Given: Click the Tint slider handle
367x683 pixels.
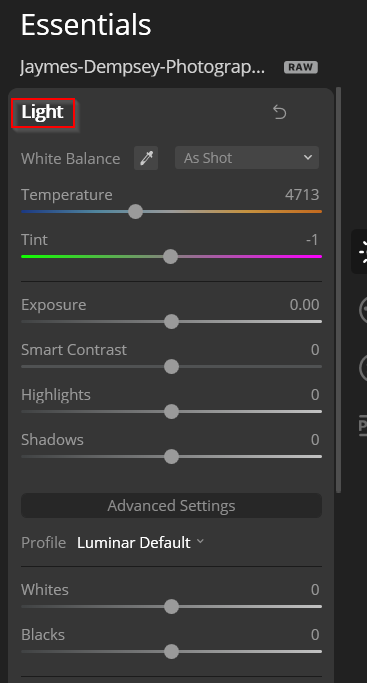Looking at the screenshot, I should [171, 257].
